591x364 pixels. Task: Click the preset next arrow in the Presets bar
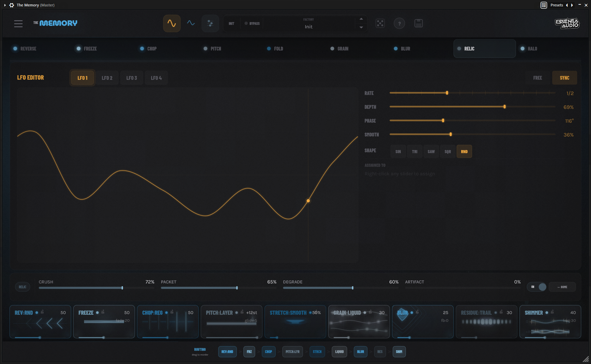(572, 5)
